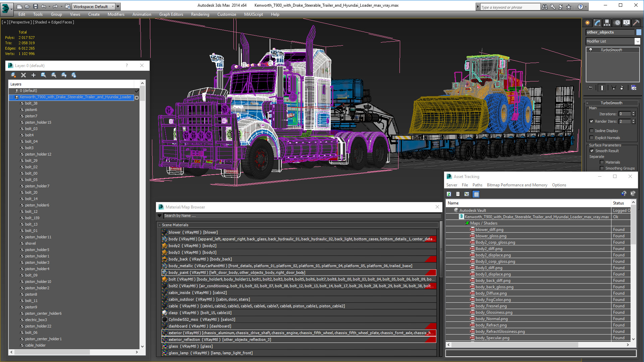Screen dimensions: 644x362
Task: Toggle current-layer checkmark for 0 (default)
Action: pos(137,91)
